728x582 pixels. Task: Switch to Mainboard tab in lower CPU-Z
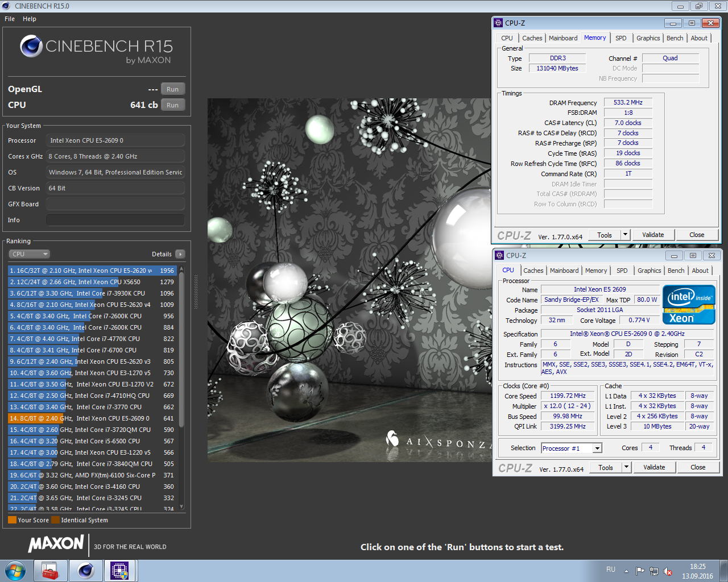(x=564, y=271)
